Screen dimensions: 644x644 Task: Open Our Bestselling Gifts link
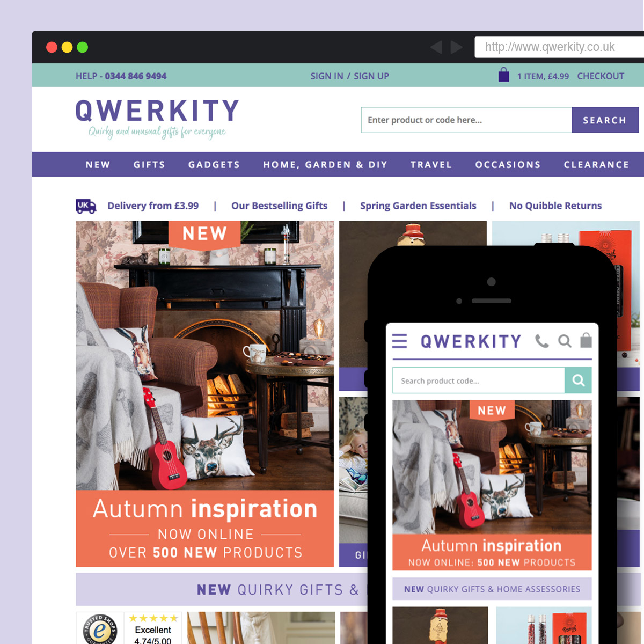click(279, 206)
